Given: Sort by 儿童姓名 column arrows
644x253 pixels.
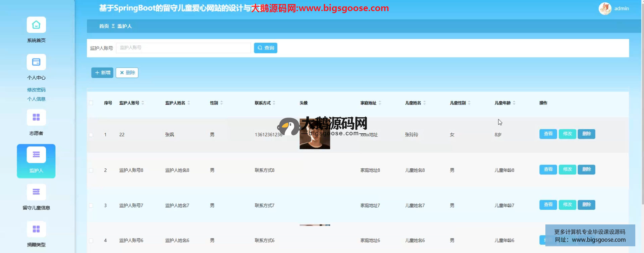Looking at the screenshot, I should click(425, 103).
